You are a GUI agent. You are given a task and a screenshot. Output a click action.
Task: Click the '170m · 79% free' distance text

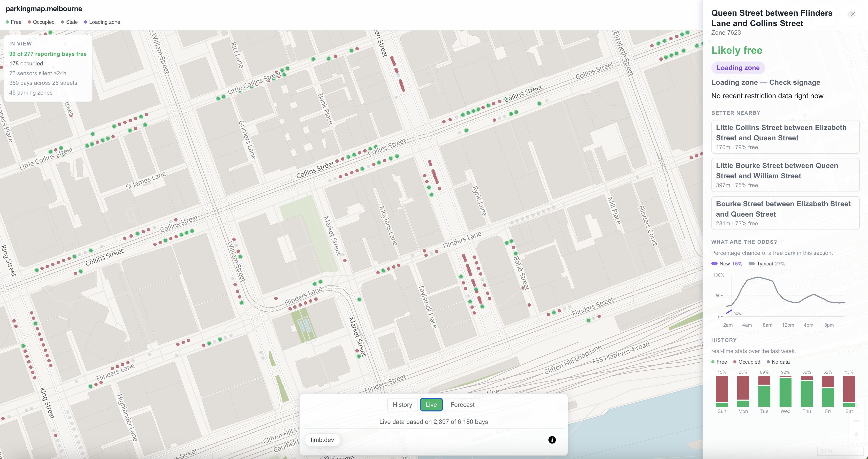pos(737,147)
